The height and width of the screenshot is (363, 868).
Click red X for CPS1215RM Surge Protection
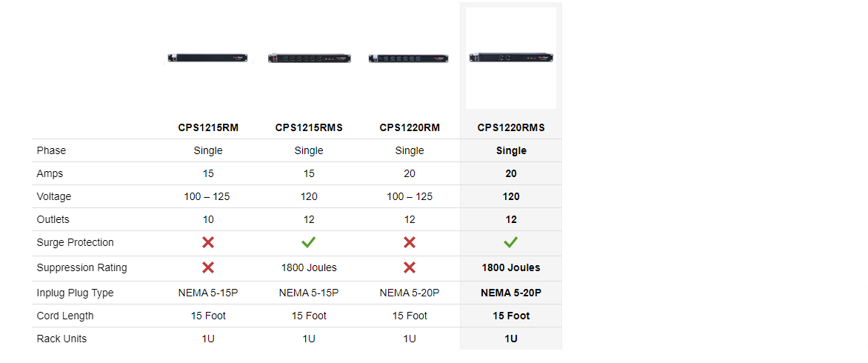pos(208,242)
